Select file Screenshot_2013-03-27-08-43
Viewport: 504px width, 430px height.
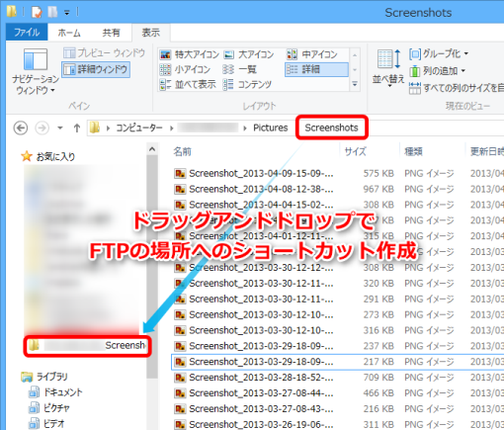[x=261, y=409]
